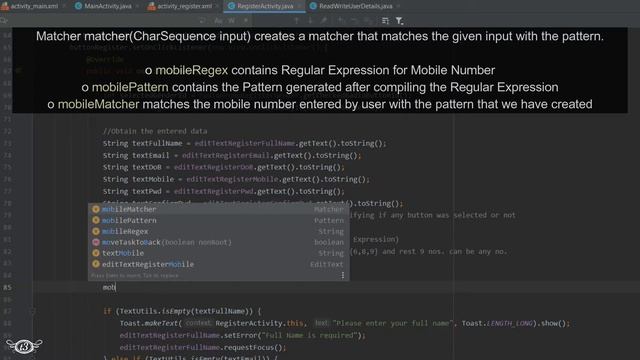Click the 'String textEmail' code line
The width and height of the screenshot is (640, 360).
pos(231,156)
